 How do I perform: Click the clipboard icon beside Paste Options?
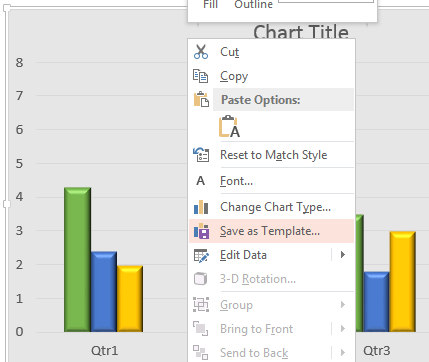(201, 99)
